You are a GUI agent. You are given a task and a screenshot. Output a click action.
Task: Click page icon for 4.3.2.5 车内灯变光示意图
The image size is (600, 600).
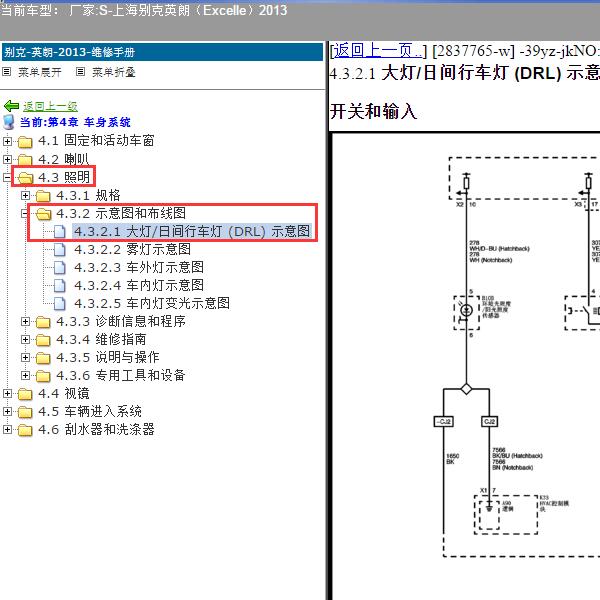pos(59,303)
